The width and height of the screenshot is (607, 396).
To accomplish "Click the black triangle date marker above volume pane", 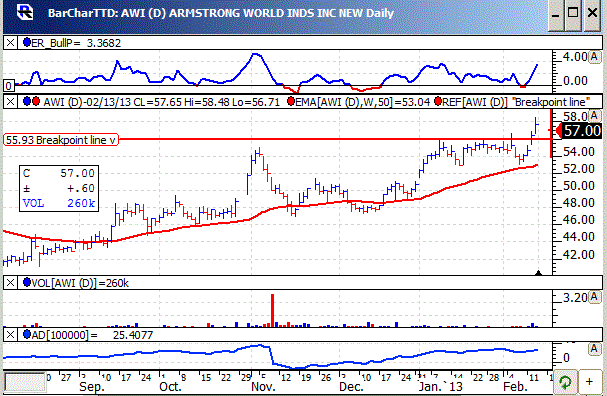I will (538, 273).
